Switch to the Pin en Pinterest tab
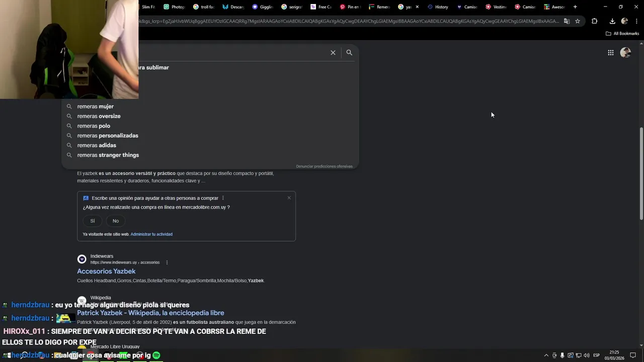644x362 pixels. point(350,7)
